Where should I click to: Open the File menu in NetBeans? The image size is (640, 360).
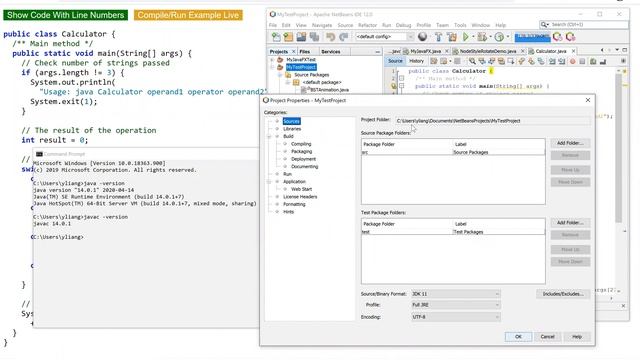(x=273, y=25)
